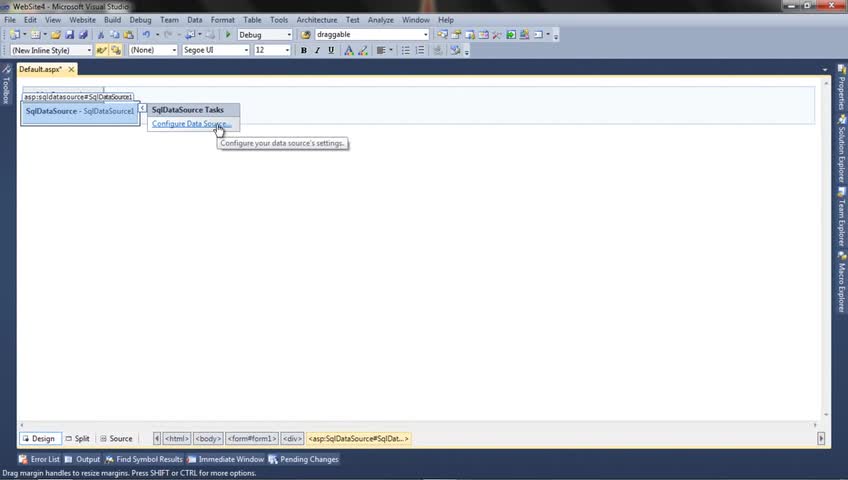Click the highlighted style application toolbar icon
The width and height of the screenshot is (848, 480).
point(101,50)
